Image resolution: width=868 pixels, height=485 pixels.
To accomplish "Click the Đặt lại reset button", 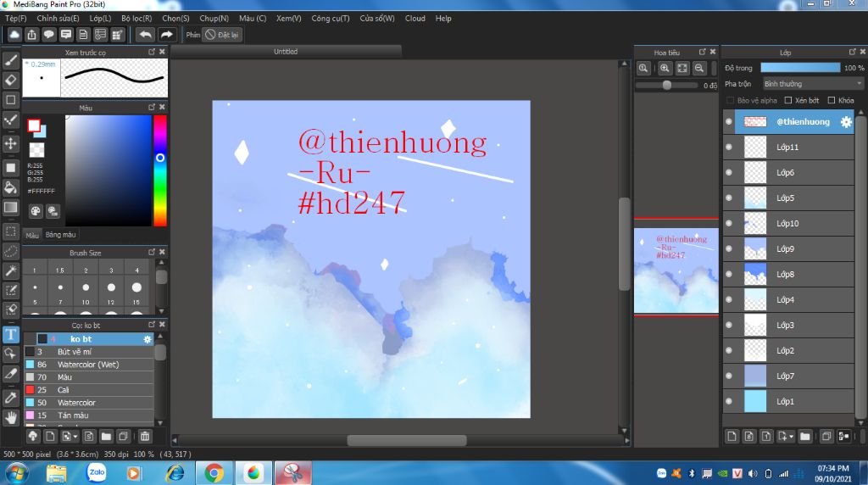I will pyautogui.click(x=221, y=35).
